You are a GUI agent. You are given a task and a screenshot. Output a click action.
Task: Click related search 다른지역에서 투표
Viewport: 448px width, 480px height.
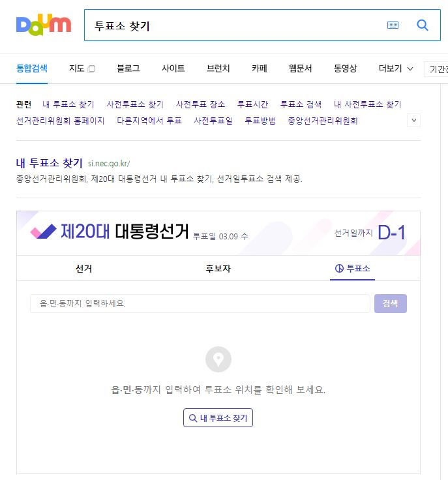point(149,121)
